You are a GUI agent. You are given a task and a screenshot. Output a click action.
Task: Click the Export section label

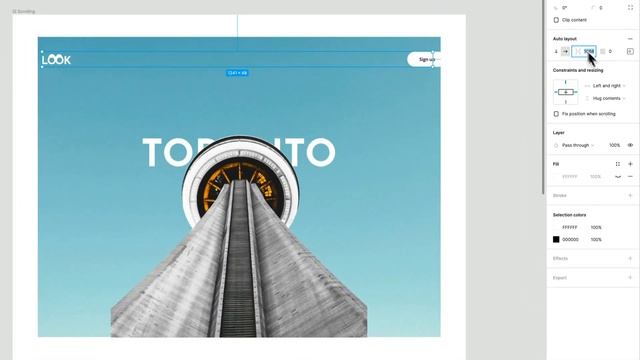point(560,278)
